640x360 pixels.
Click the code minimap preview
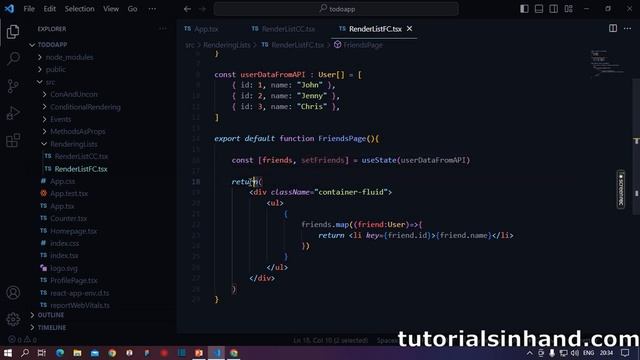point(607,63)
